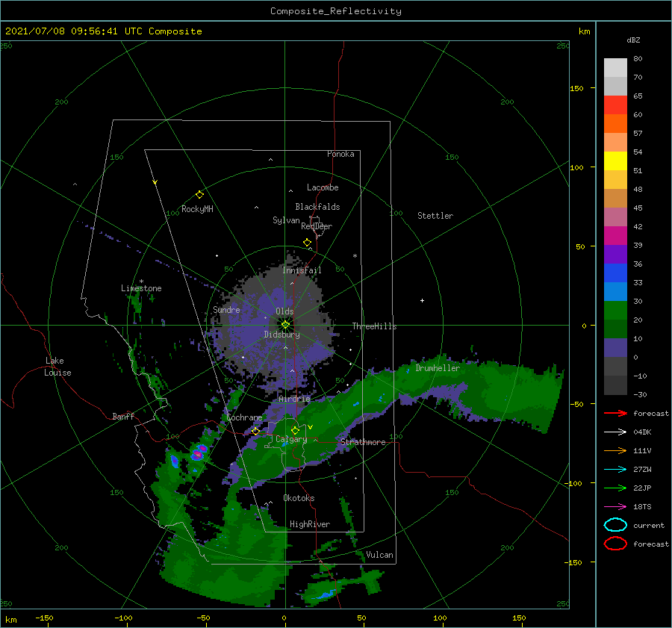Click the red forecast arrow in legend
The width and height of the screenshot is (672, 628).
tap(615, 413)
